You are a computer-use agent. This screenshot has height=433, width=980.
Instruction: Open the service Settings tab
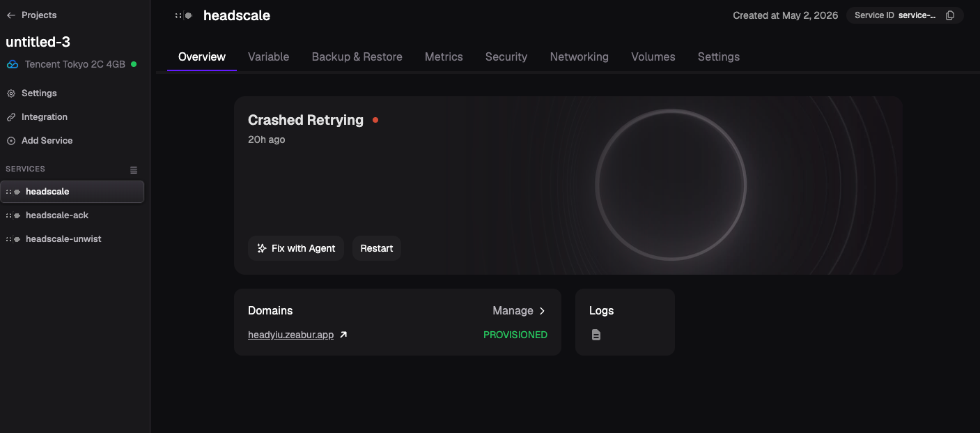point(719,57)
